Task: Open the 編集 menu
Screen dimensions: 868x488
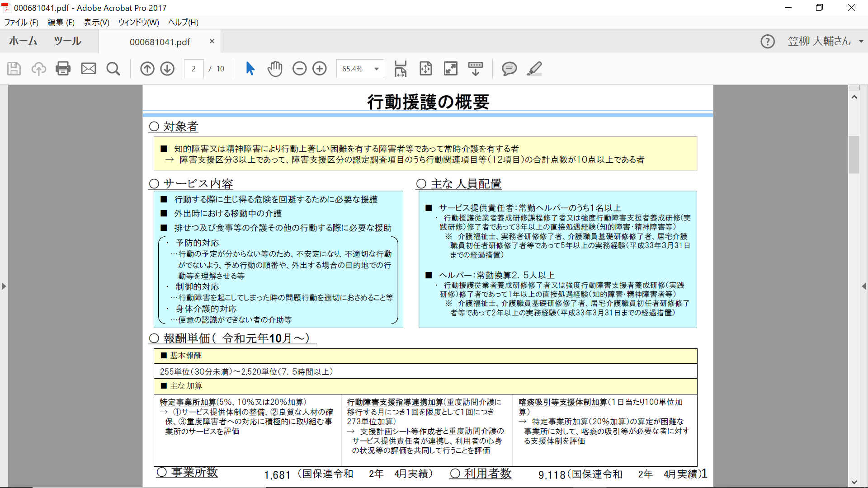Action: tap(61, 22)
